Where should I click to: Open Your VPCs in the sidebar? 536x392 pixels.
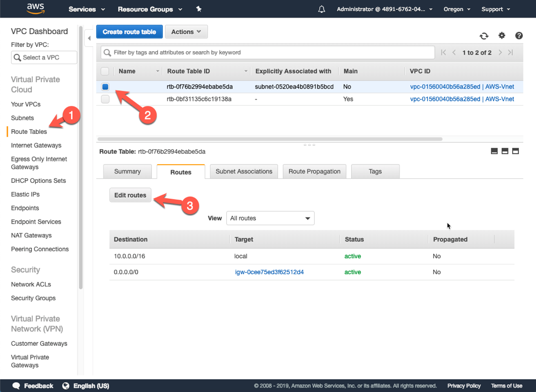click(26, 104)
